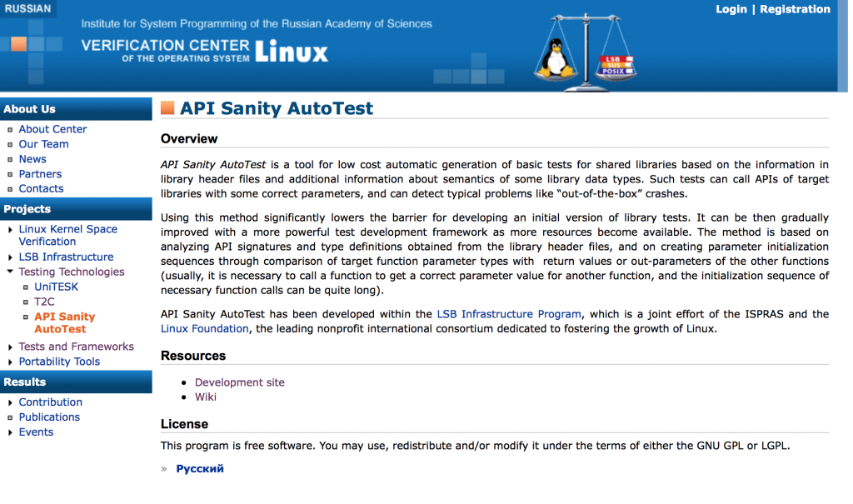Expand the LSB Infrastructure arrow
The height and width of the screenshot is (504, 853).
10,257
